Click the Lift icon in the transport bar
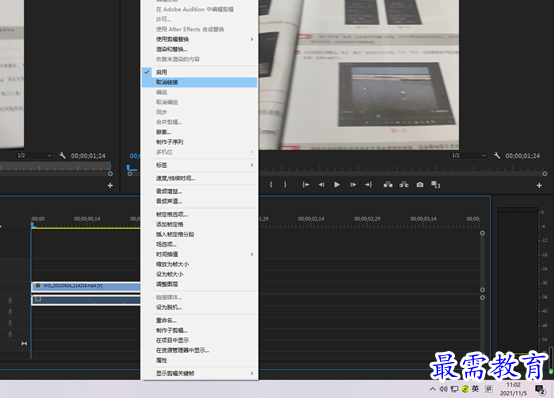554x398 pixels. (x=388, y=185)
